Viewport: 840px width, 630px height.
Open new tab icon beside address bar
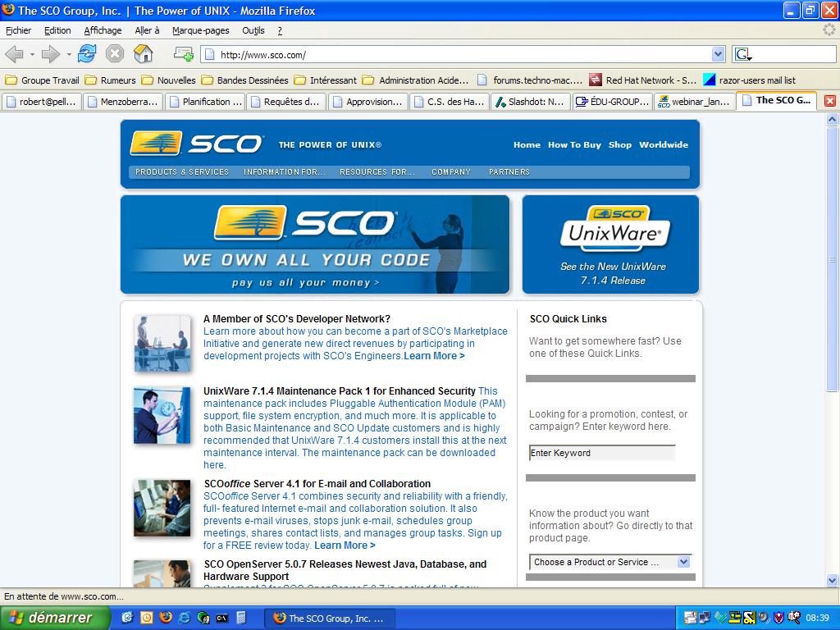183,54
